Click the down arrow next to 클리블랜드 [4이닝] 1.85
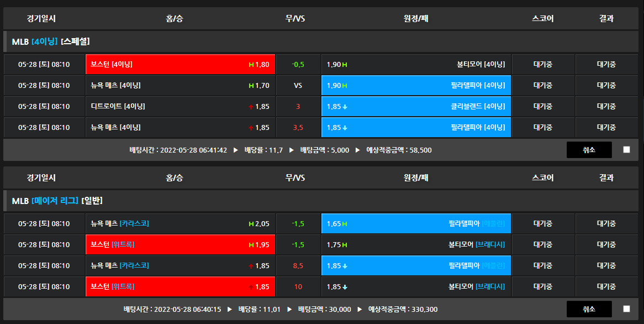This screenshot has width=644, height=324. [345, 107]
